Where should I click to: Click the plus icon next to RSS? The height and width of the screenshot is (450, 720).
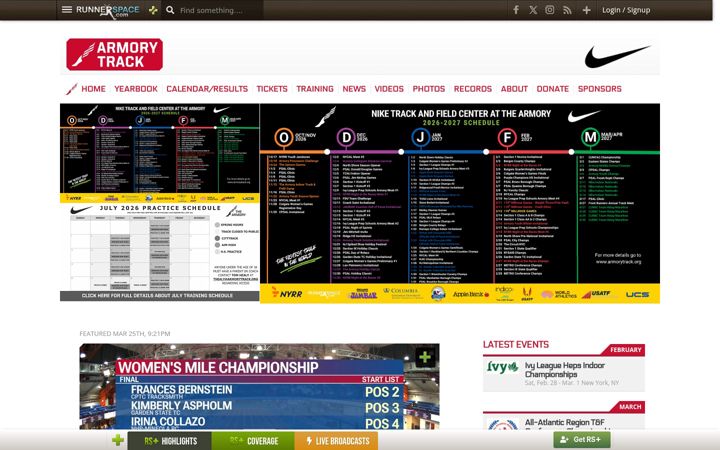(586, 10)
